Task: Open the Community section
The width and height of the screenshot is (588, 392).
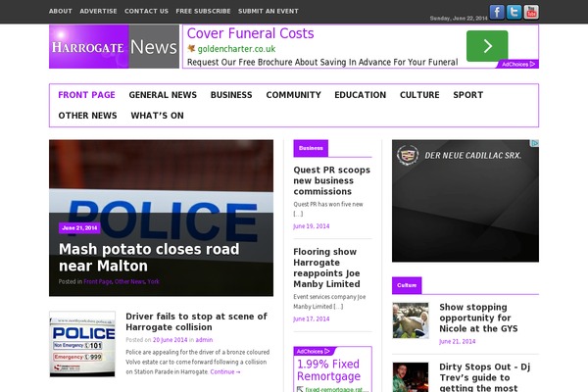Action: click(294, 95)
